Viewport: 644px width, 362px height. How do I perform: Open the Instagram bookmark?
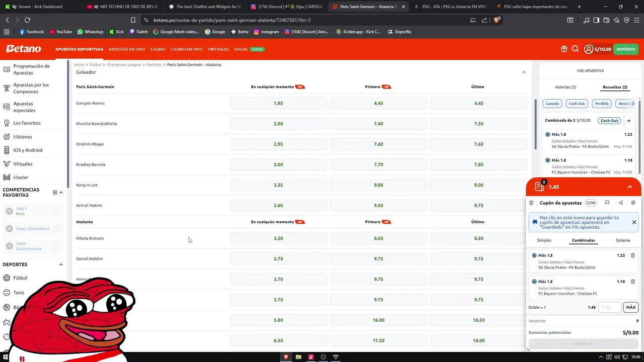266,32
